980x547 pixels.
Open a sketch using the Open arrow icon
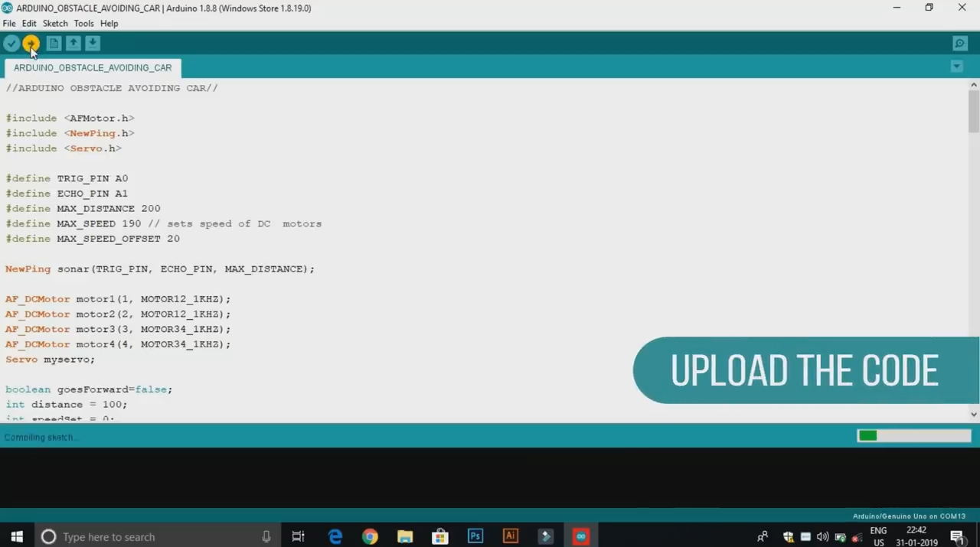(73, 44)
